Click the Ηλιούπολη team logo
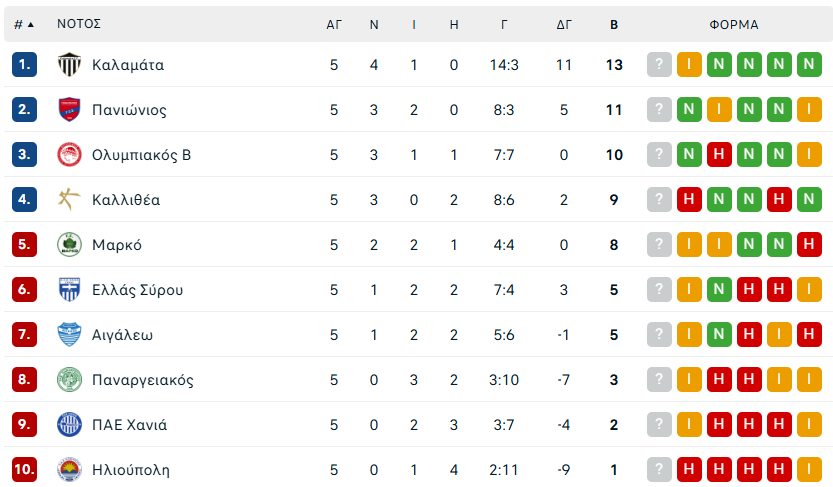Viewport: 833px width, 487px height. pos(69,469)
